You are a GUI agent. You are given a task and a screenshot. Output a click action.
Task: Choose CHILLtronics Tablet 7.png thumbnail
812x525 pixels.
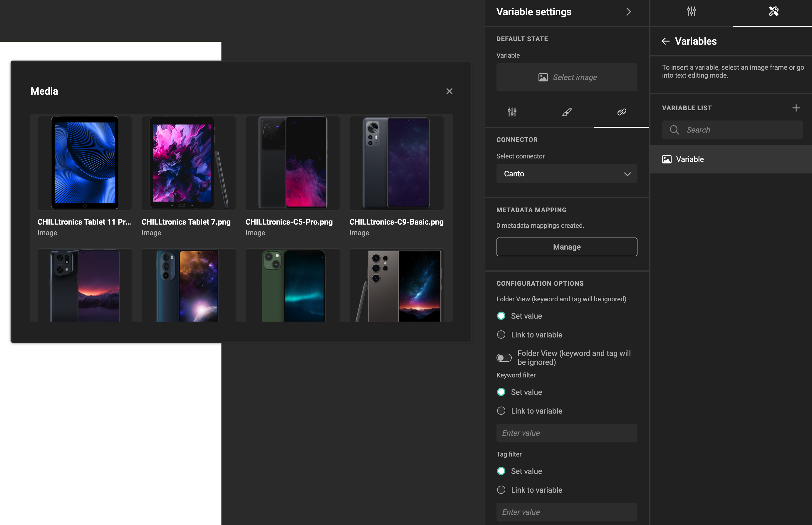[189, 163]
